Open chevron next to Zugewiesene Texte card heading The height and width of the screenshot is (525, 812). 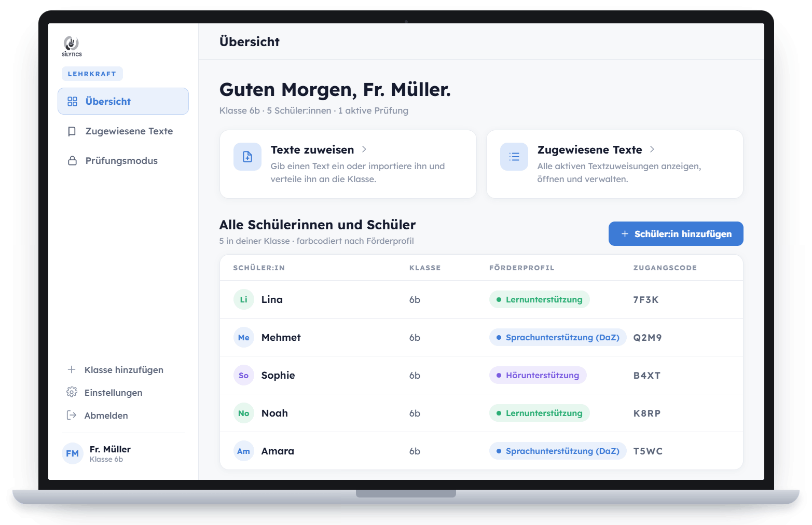(x=652, y=149)
